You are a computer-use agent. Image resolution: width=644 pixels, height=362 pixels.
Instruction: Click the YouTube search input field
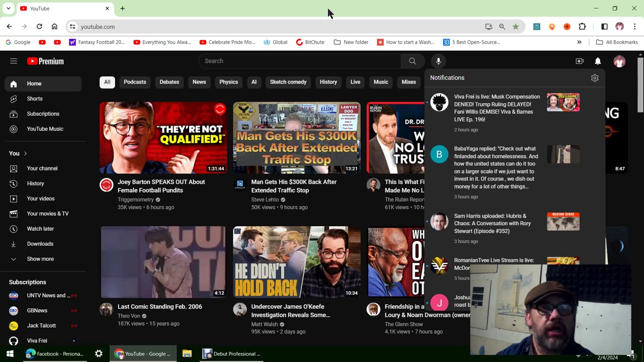pyautogui.click(x=300, y=61)
